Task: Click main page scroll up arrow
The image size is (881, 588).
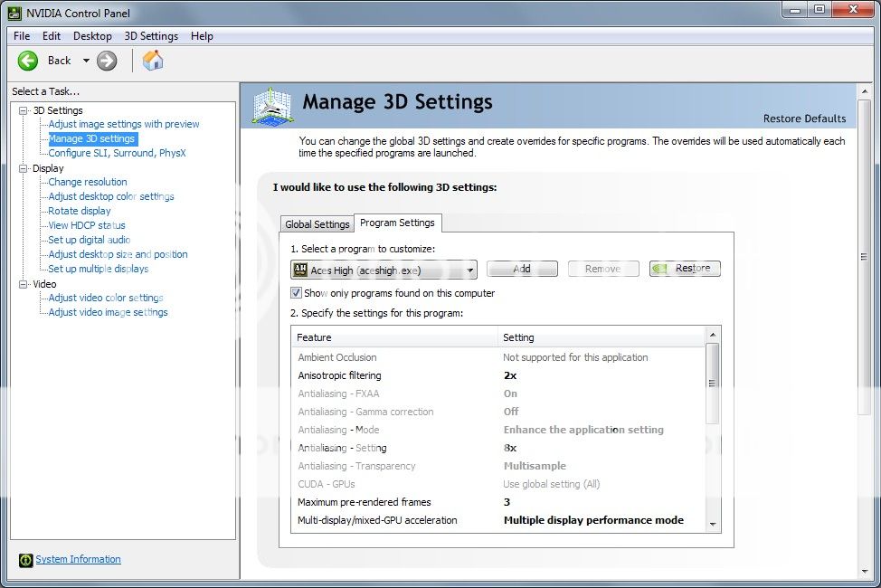Action: click(864, 91)
